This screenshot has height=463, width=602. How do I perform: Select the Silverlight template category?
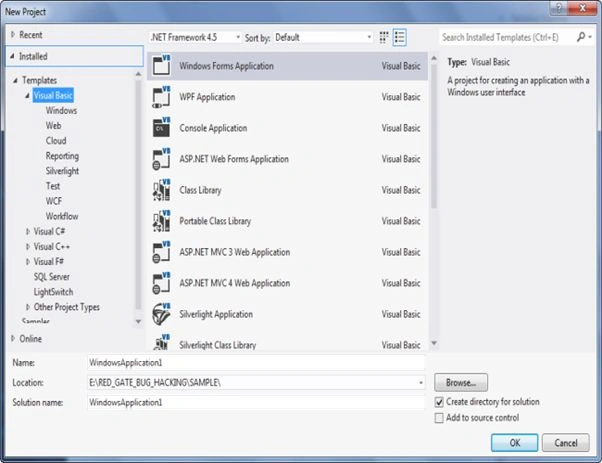pyautogui.click(x=62, y=171)
